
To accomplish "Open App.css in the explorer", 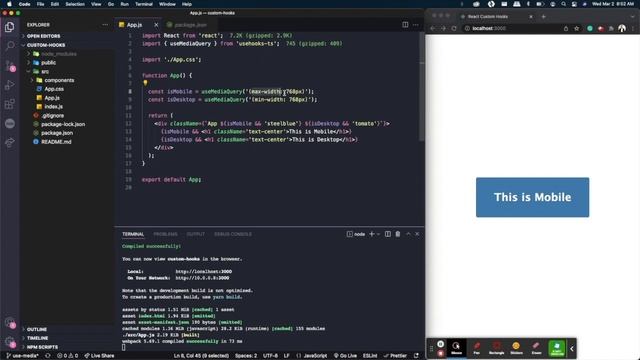I will (x=54, y=89).
